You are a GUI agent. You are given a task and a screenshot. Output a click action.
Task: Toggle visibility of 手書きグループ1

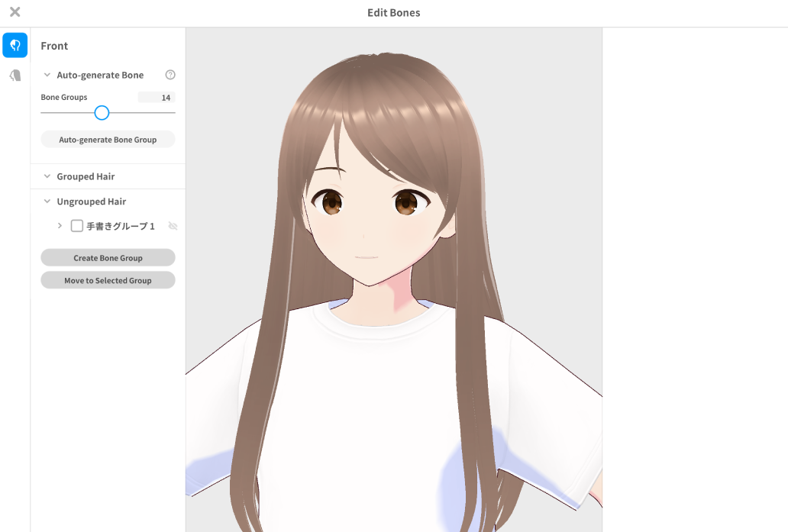[173, 226]
